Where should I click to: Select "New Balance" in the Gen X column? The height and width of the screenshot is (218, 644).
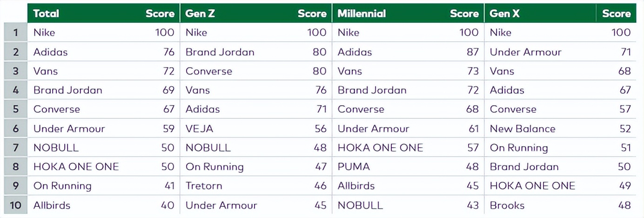(523, 129)
